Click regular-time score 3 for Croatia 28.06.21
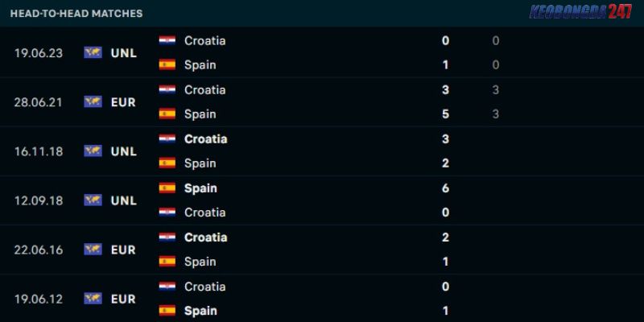Viewport: 644px width, 322px height. 496,89
